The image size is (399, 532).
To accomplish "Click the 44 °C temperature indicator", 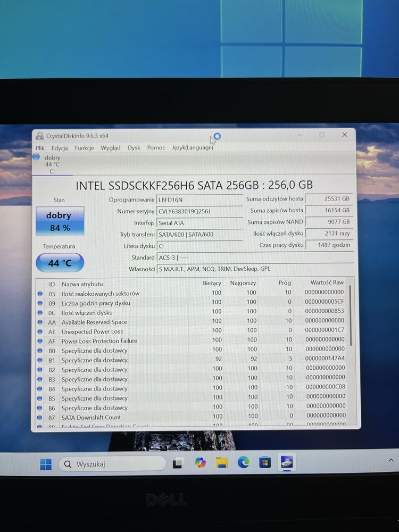I will [x=60, y=263].
